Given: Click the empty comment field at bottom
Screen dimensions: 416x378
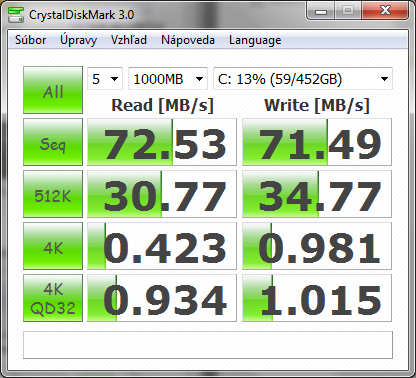Looking at the screenshot, I should (x=208, y=345).
